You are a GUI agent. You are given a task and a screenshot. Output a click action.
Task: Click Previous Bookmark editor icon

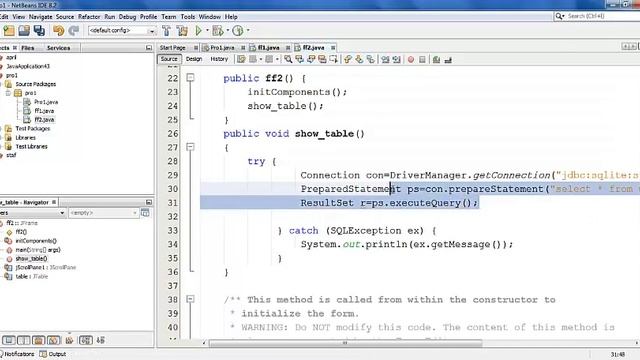(x=348, y=60)
